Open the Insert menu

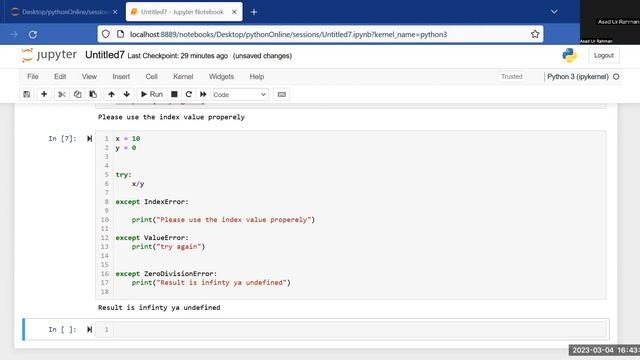click(121, 76)
